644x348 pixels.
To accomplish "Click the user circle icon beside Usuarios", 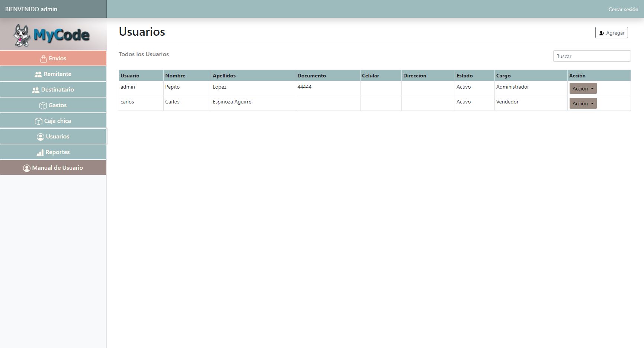I will pos(41,137).
